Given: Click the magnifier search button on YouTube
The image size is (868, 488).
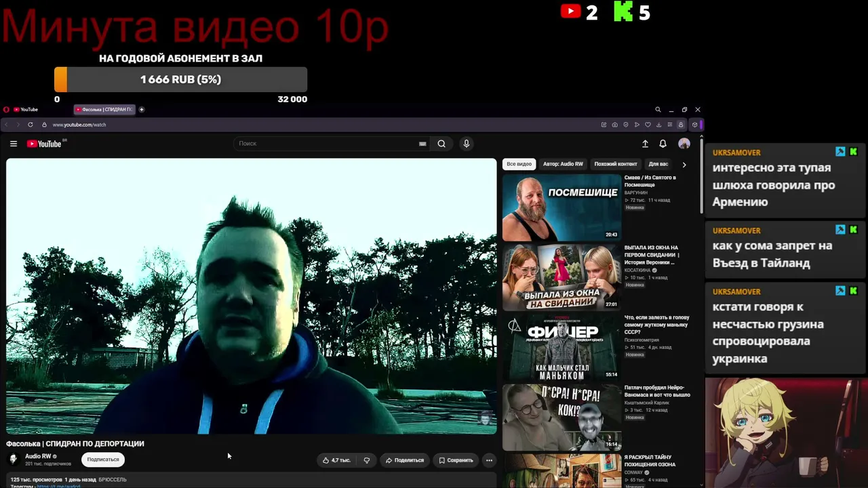Looking at the screenshot, I should [x=441, y=144].
